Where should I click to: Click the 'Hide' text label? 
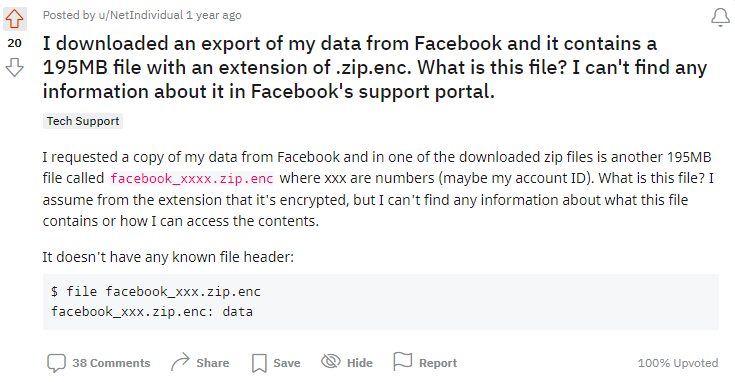(360, 363)
